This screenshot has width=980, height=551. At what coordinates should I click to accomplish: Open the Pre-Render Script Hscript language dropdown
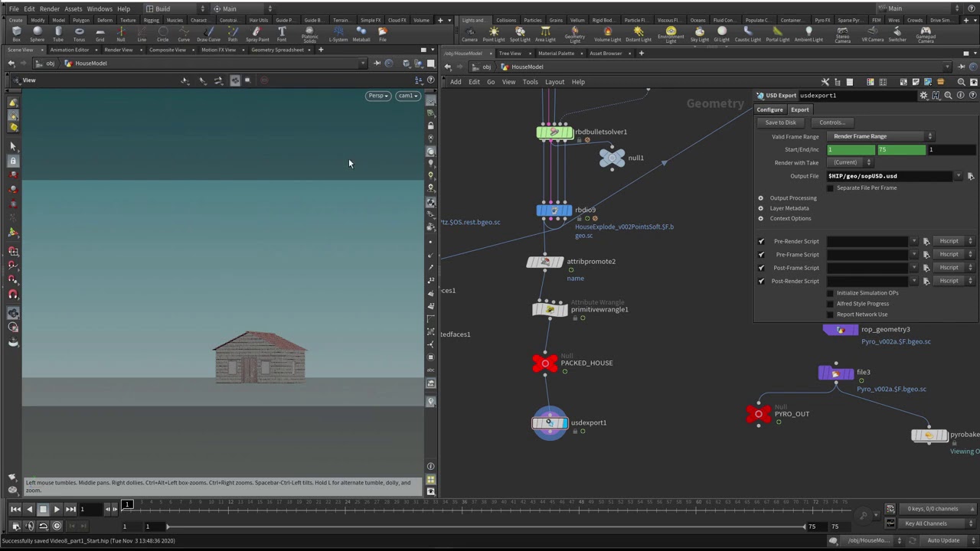955,241
